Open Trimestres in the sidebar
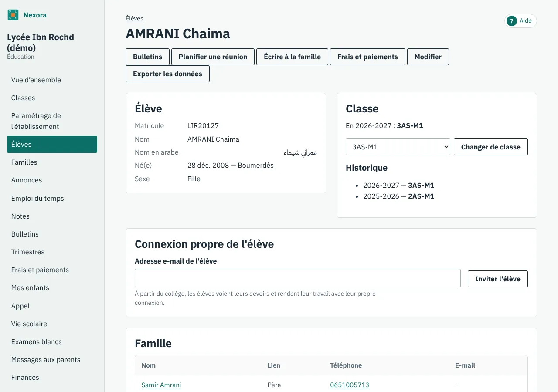The height and width of the screenshot is (392, 558). click(52, 252)
